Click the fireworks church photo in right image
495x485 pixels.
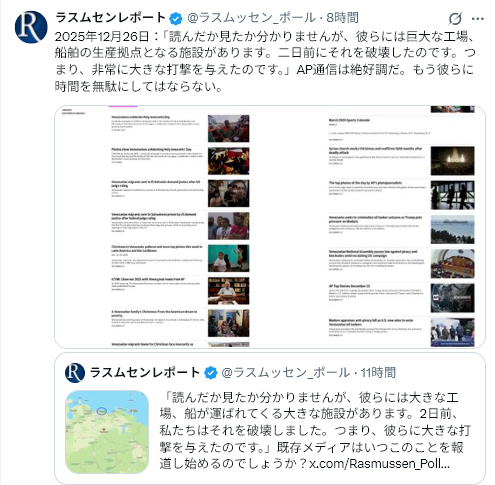coord(452,161)
